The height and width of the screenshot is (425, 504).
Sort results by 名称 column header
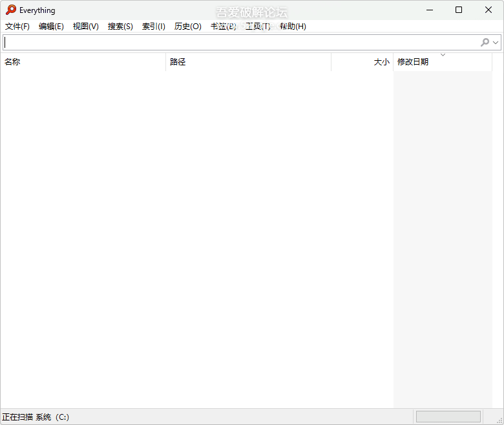point(83,61)
